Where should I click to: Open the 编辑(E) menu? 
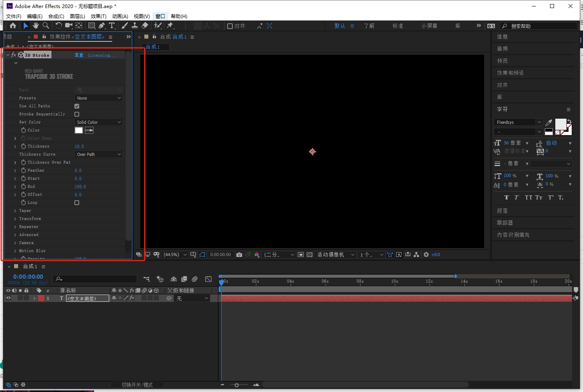tap(35, 16)
